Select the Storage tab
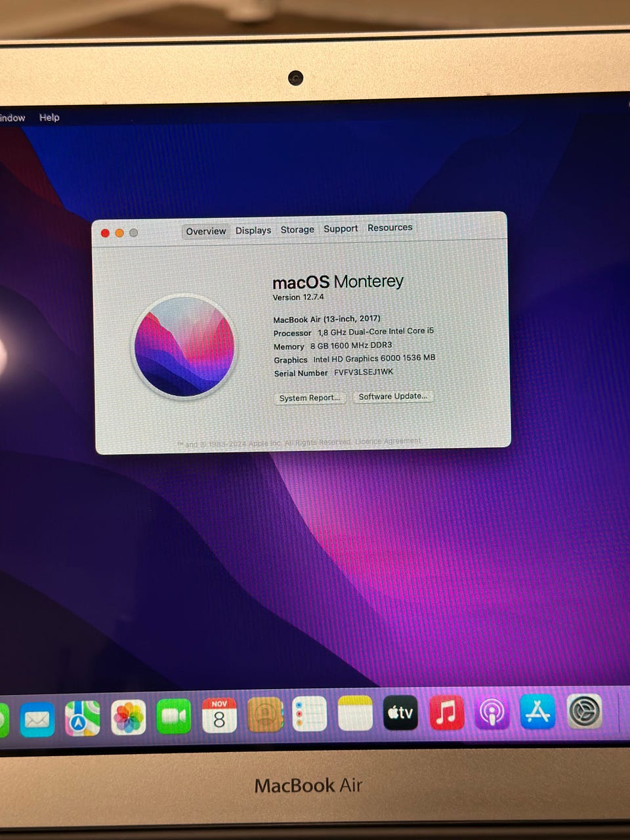Screen dimensions: 630x840 click(297, 230)
